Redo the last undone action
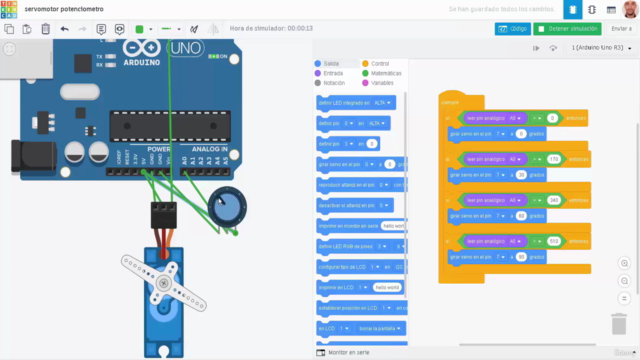 [82, 29]
